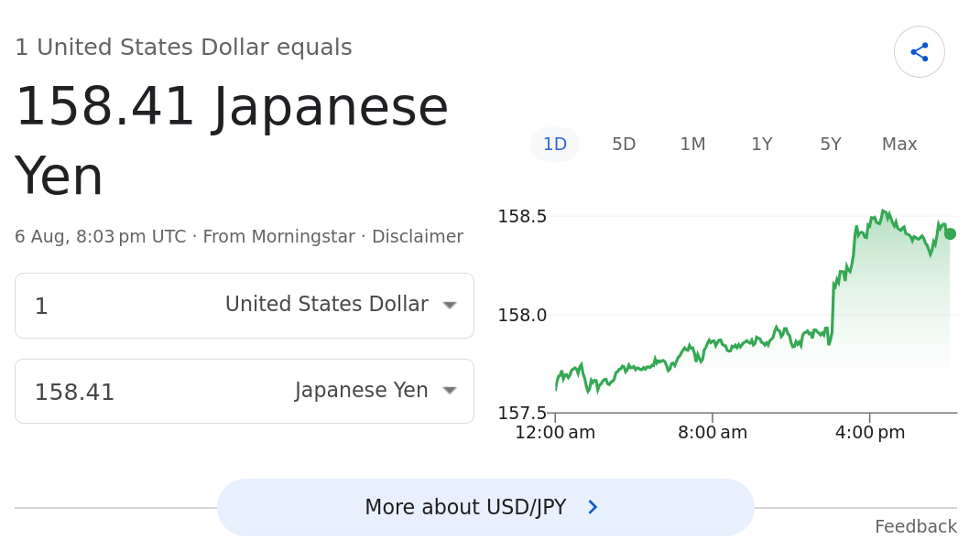This screenshot has width=980, height=550.
Task: Select the Max chart range
Action: 899,145
